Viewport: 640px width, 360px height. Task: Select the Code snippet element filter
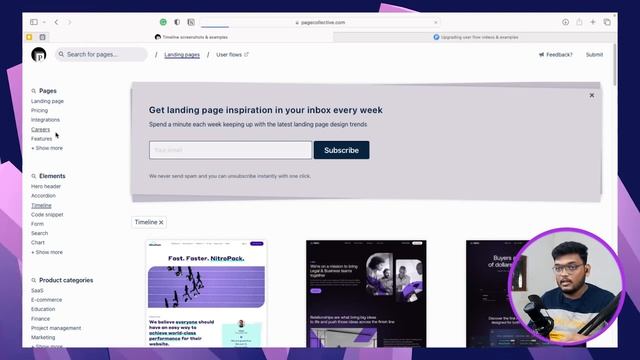click(x=47, y=215)
